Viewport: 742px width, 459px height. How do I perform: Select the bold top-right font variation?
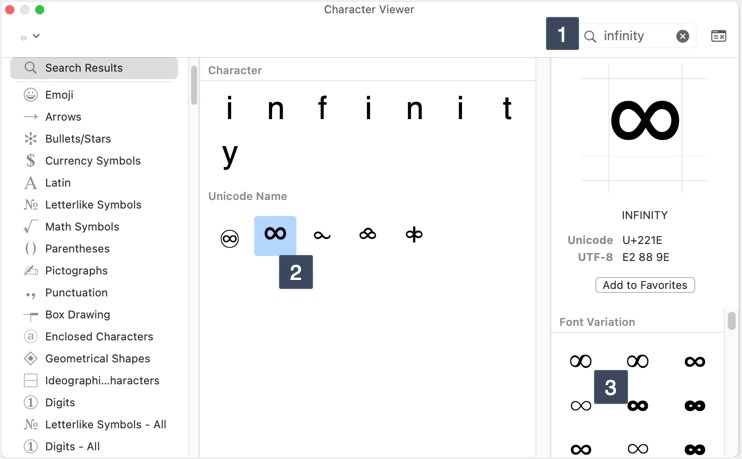click(x=695, y=362)
